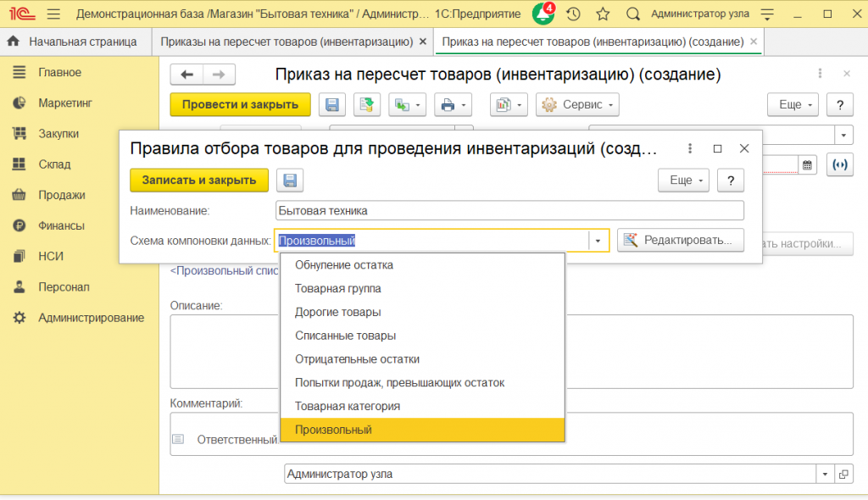Screen dimensions: 868x500
Task: Open the Маркетинг section
Action: [x=64, y=103]
